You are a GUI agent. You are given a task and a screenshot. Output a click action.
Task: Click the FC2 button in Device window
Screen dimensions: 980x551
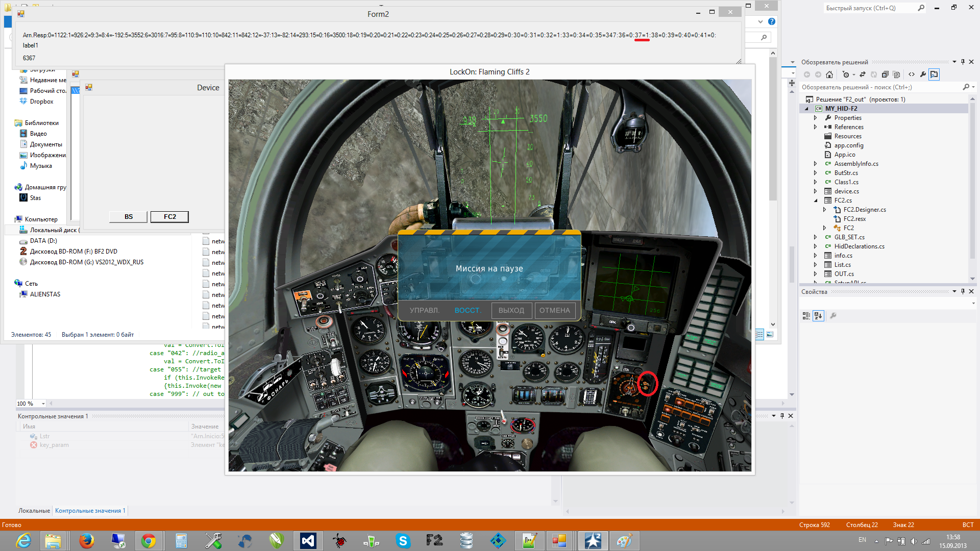coord(169,217)
